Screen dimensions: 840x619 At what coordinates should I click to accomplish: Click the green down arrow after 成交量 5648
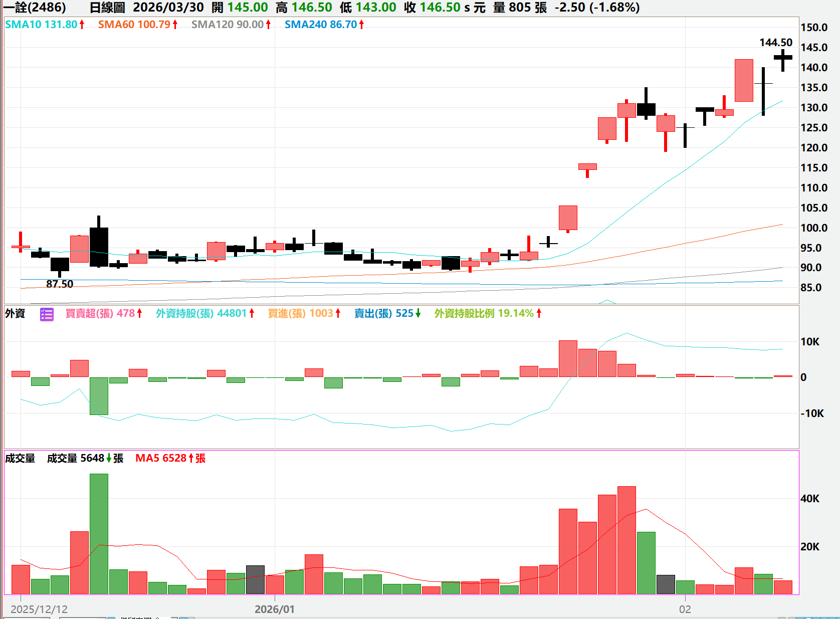point(109,459)
